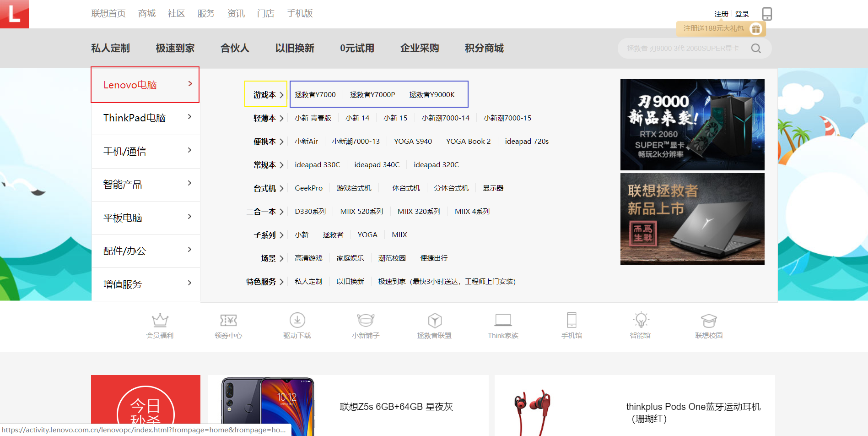Go to 联想首页 in top menu
The image size is (868, 436).
(108, 14)
